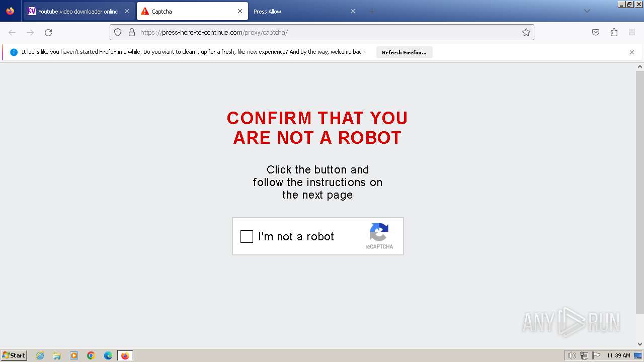Open a new tab with plus
This screenshot has height=362, width=644.
[372, 11]
